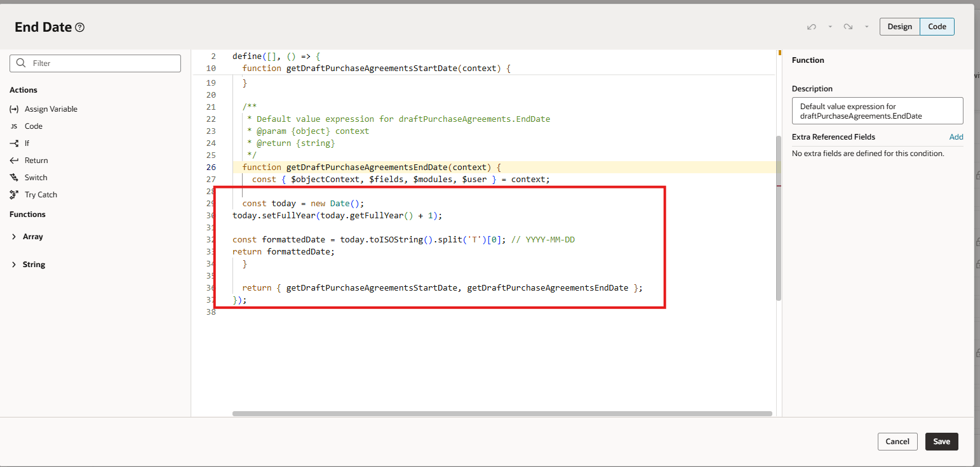Select the Assign Variable action
Image resolution: width=980 pixels, height=467 pixels.
click(51, 109)
